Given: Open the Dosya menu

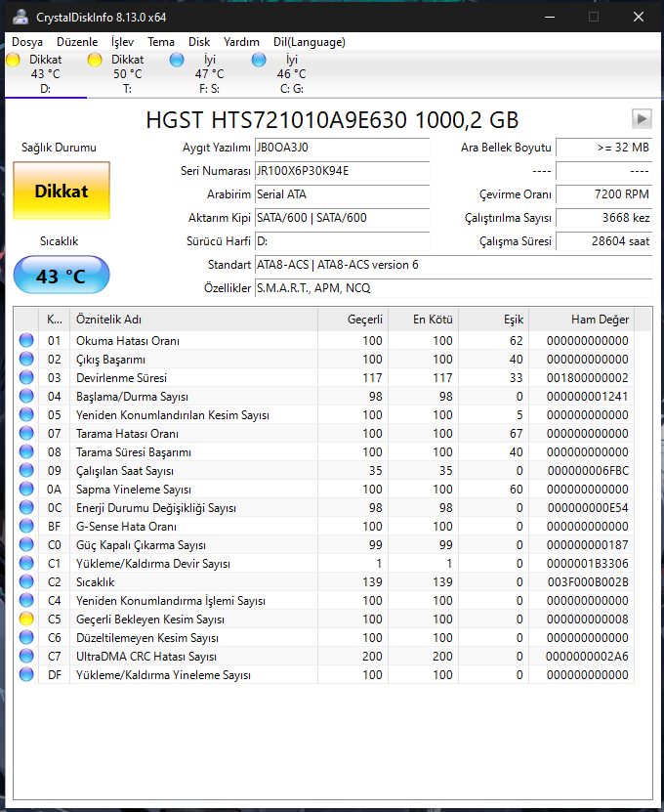Looking at the screenshot, I should click(27, 42).
